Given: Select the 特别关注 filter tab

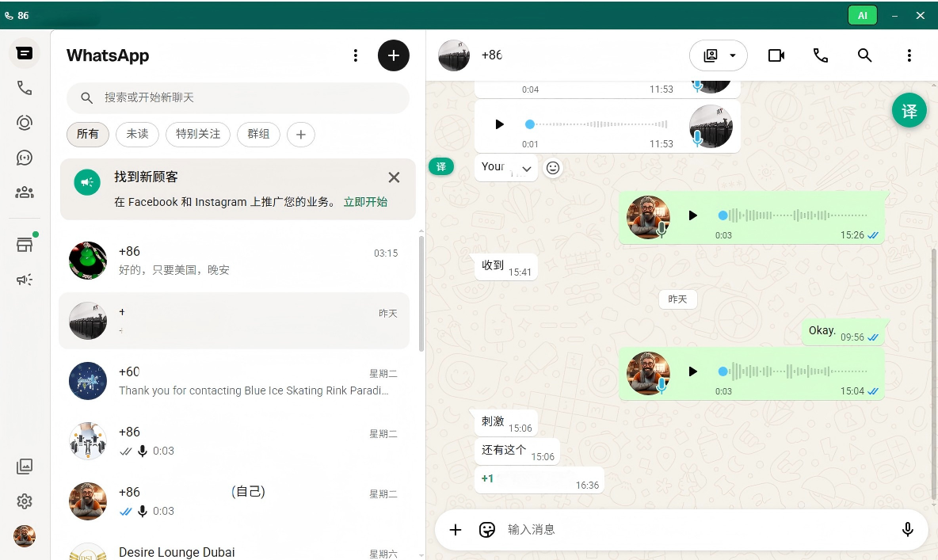Looking at the screenshot, I should point(198,134).
